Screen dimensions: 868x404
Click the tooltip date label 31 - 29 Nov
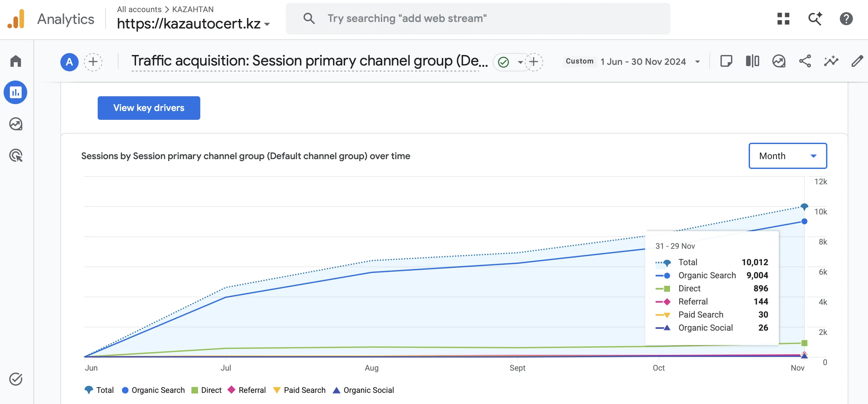[675, 246]
